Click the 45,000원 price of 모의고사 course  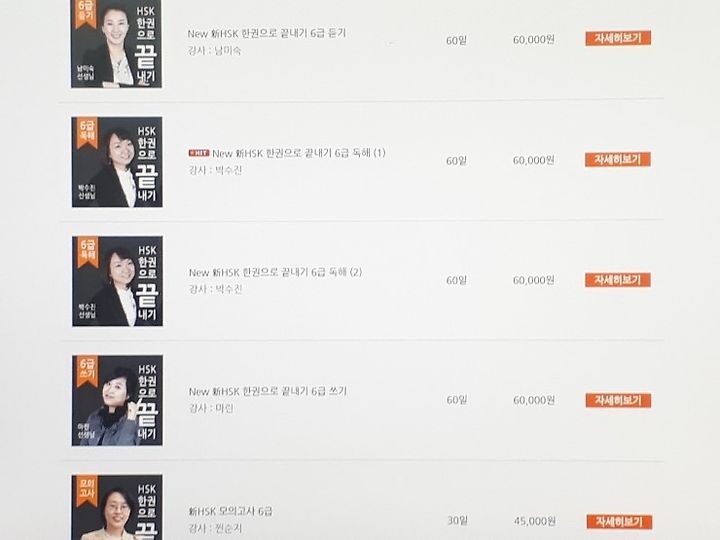point(534,521)
